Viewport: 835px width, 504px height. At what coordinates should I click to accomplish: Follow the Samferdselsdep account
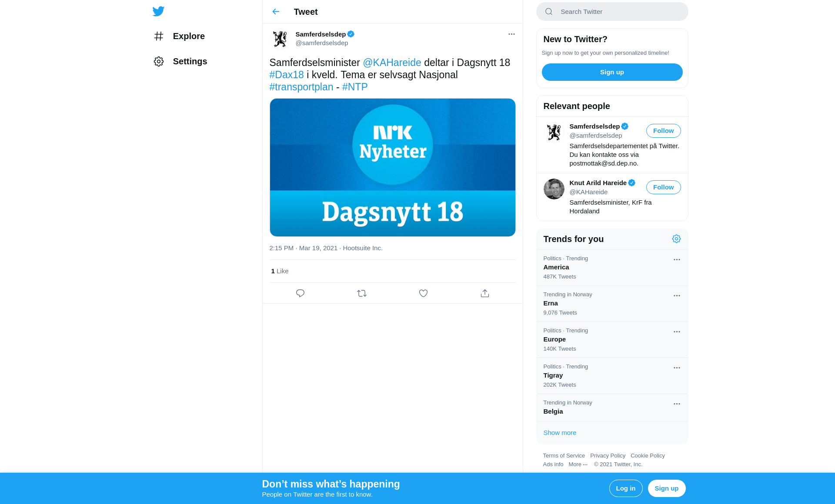click(x=663, y=131)
